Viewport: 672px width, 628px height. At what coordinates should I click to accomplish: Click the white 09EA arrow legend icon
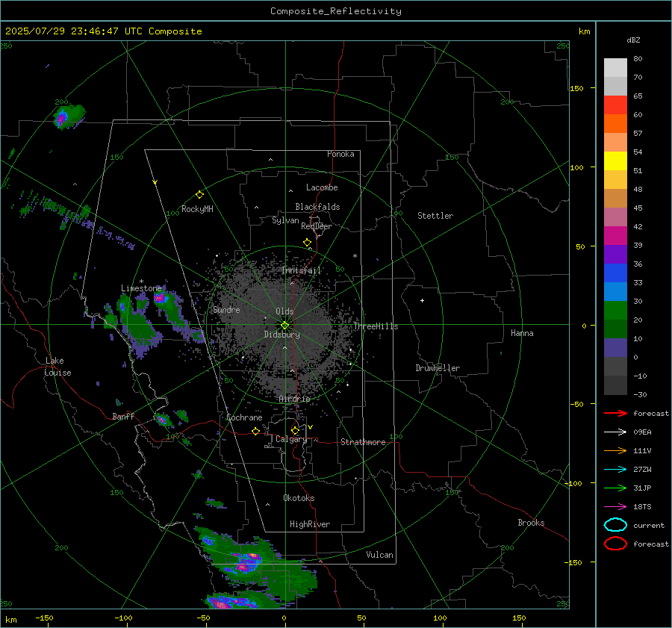(x=615, y=432)
